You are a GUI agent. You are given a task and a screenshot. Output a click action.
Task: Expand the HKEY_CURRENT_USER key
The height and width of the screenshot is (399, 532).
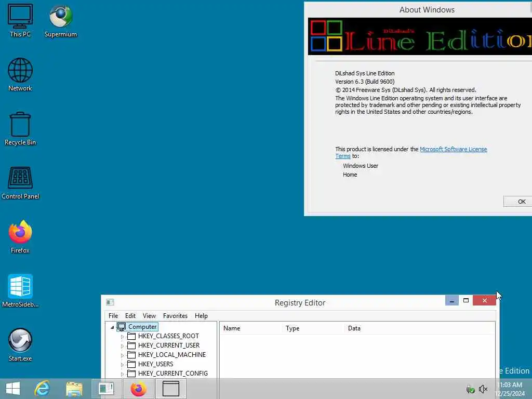tap(123, 346)
